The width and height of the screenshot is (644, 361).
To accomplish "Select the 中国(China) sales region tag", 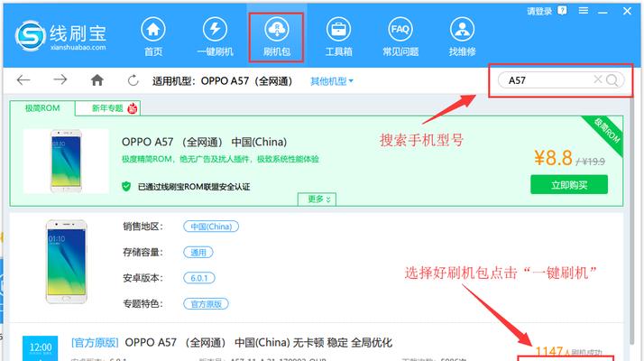I will [211, 227].
